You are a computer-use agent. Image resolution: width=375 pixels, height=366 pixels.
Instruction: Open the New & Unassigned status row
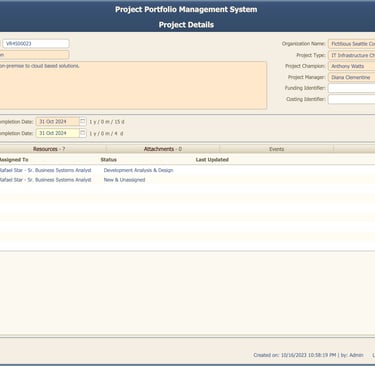(124, 180)
